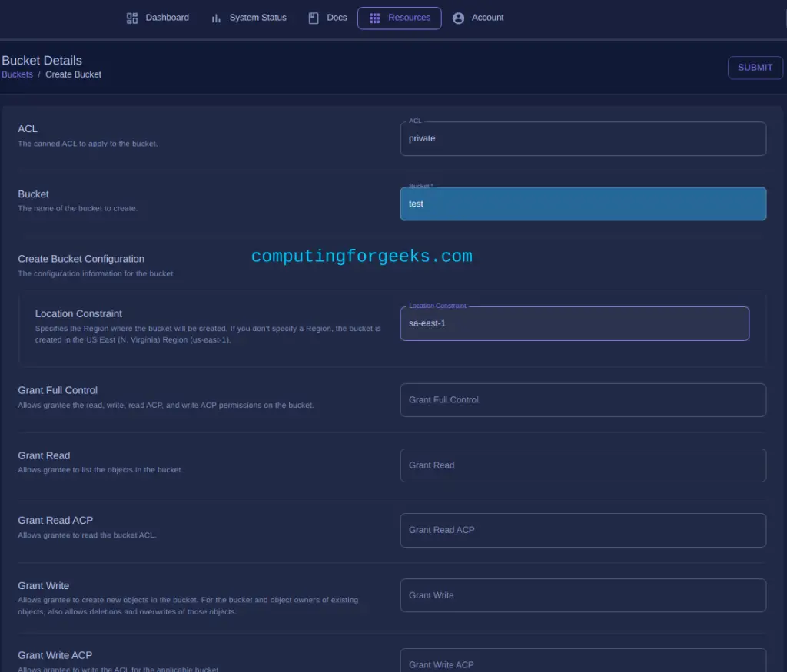Click 'Allows grantee to list the objects' description
Viewport: 787px width, 672px height.
pyautogui.click(x=101, y=470)
